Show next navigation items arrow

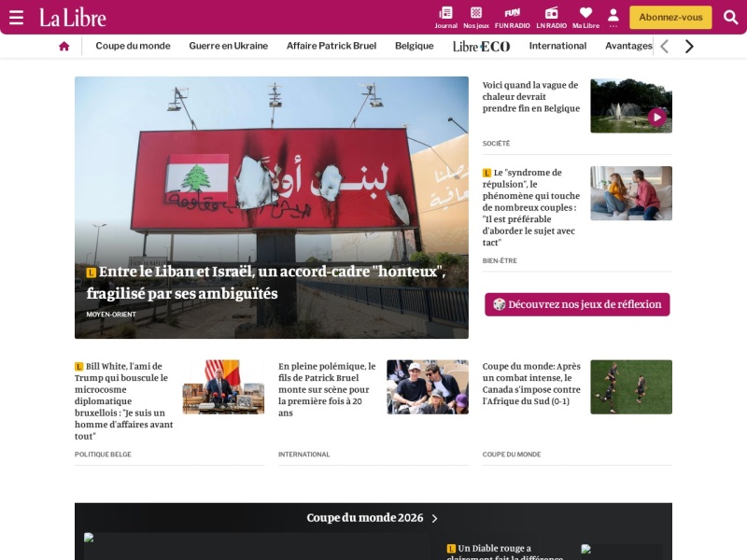tap(689, 46)
